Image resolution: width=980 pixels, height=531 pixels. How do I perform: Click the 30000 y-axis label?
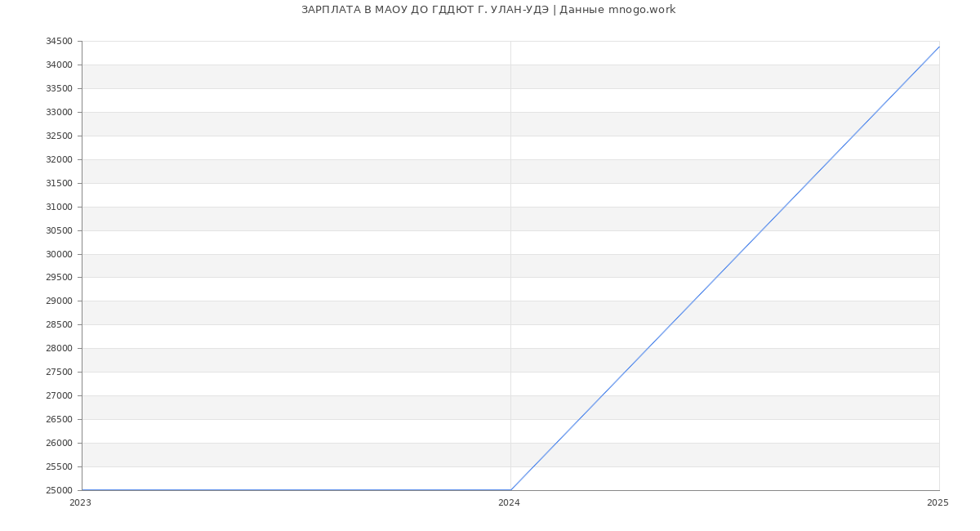pyautogui.click(x=59, y=254)
